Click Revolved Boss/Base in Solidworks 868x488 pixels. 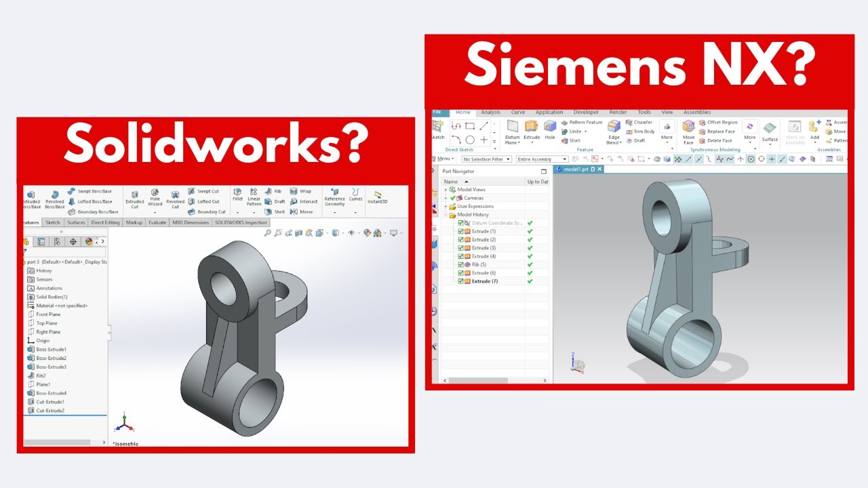(54, 199)
